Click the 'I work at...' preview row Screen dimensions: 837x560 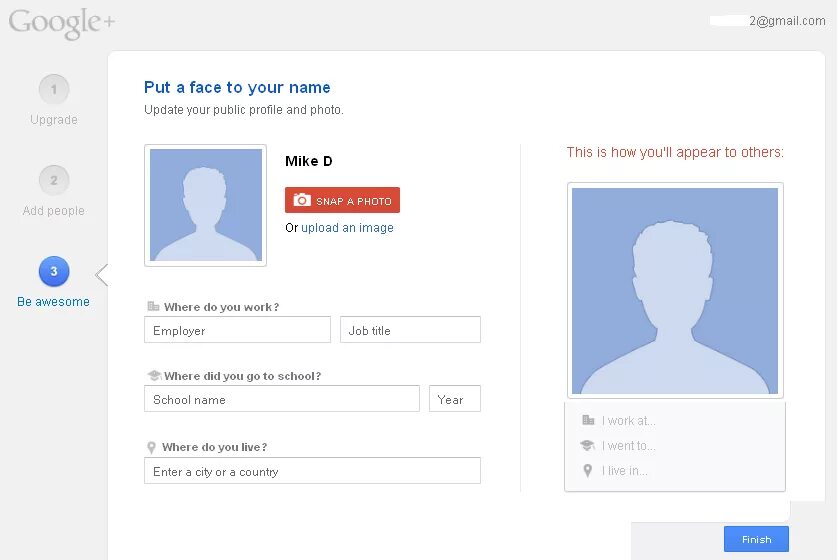click(675, 421)
